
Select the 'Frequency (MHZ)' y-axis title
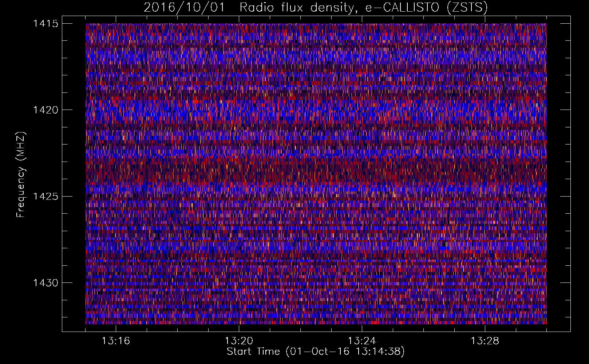(21, 174)
